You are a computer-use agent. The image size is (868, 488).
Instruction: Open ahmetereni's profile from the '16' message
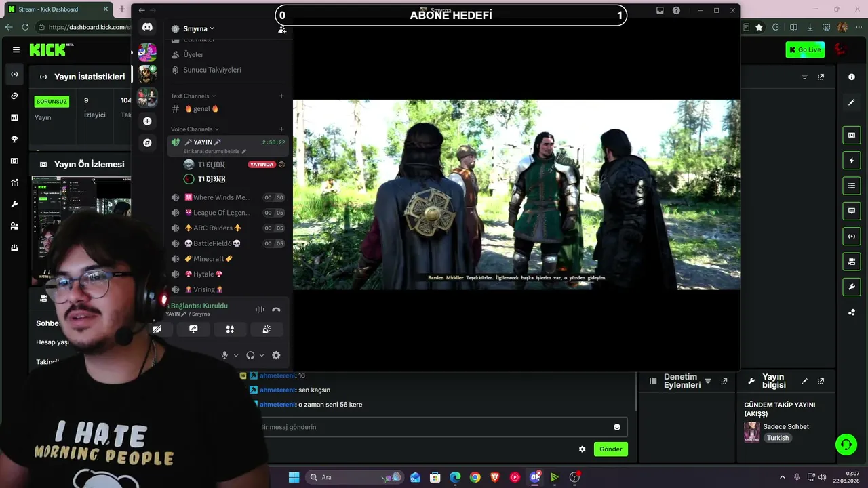(x=277, y=375)
